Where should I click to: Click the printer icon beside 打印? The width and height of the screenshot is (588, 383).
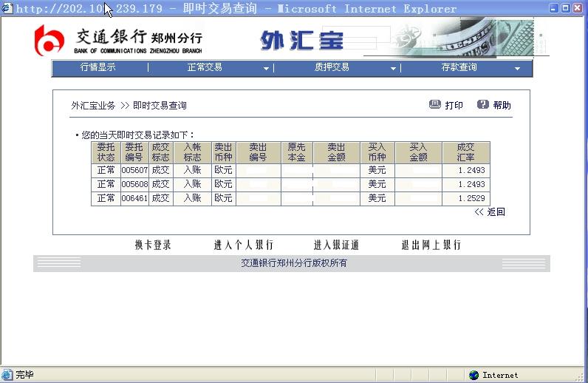pyautogui.click(x=434, y=104)
